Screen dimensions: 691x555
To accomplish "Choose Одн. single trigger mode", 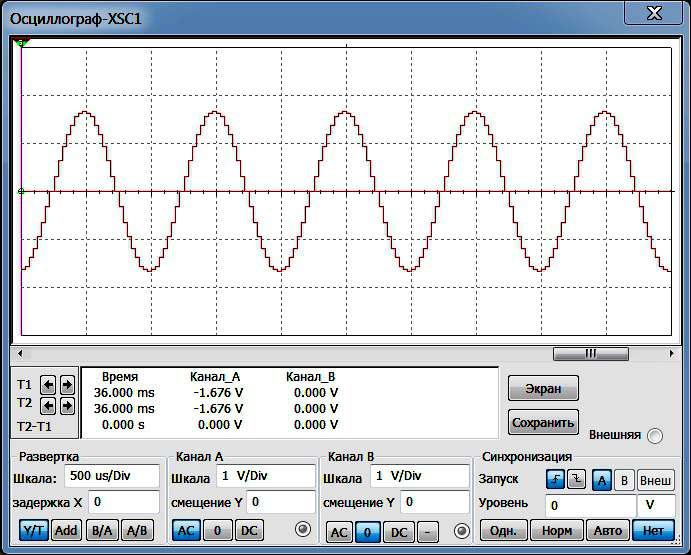I will (x=503, y=530).
